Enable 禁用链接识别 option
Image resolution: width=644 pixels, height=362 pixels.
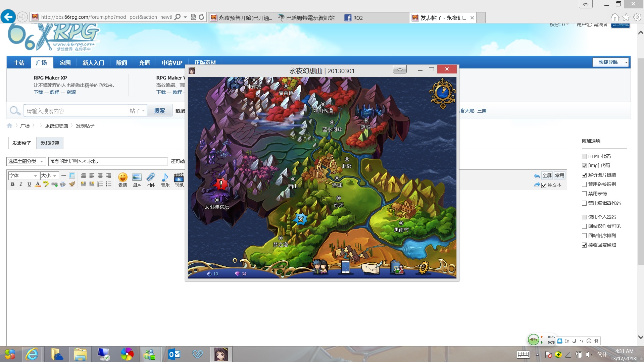(x=584, y=184)
